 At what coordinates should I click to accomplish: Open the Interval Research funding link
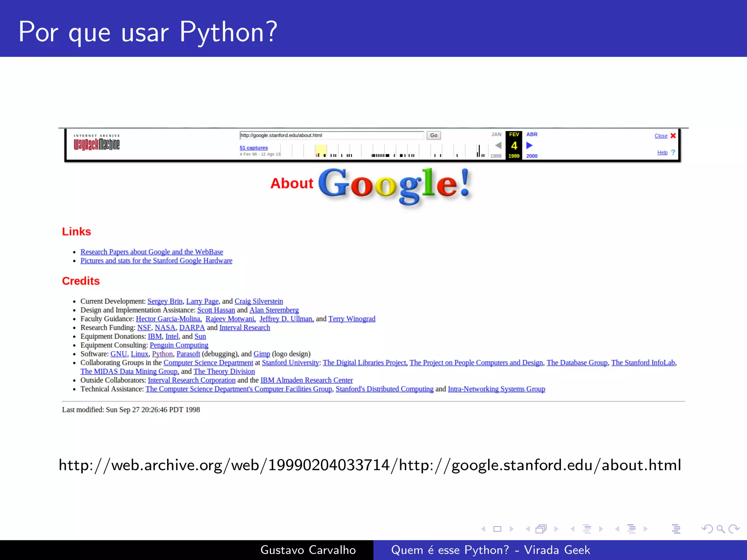(x=245, y=327)
